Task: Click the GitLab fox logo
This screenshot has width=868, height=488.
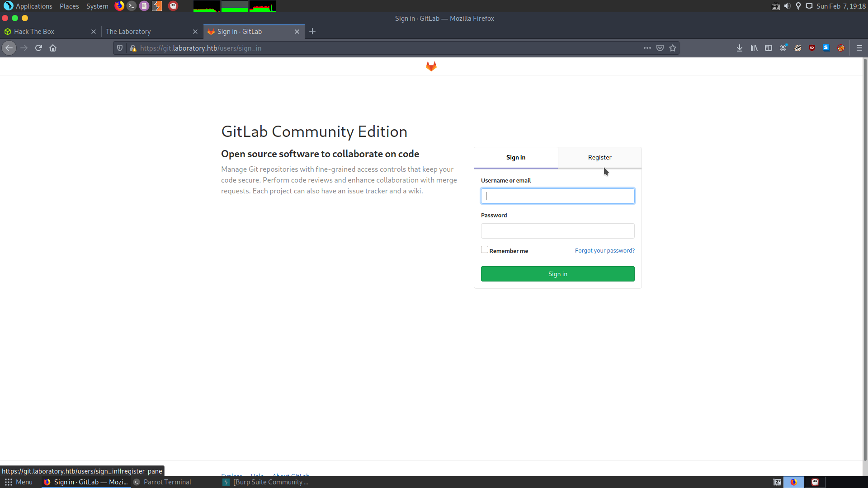Action: tap(431, 66)
